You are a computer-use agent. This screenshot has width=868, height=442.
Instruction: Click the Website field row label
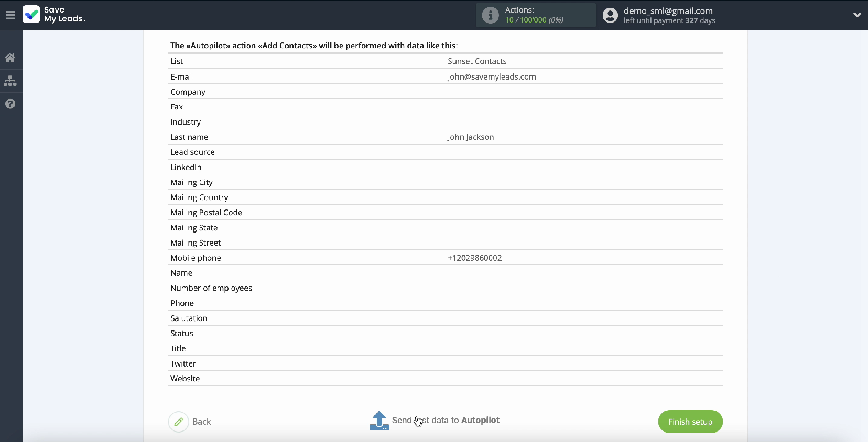[x=185, y=379]
